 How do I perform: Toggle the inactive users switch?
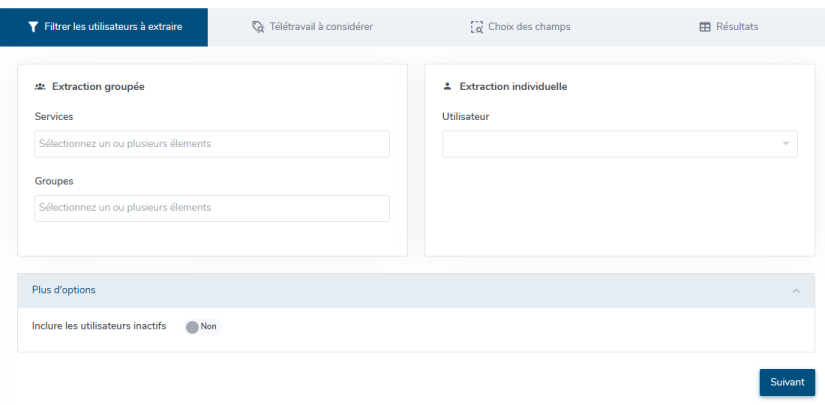pos(193,326)
